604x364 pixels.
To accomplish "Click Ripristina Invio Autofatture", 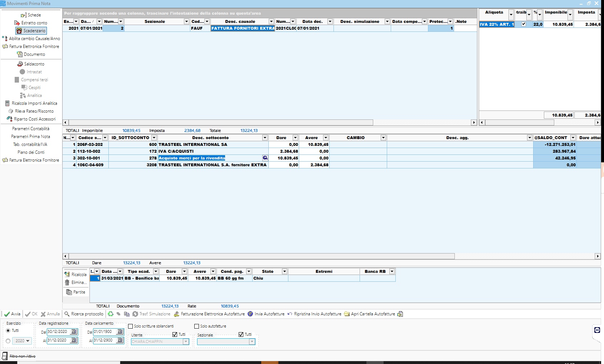I will tap(314, 314).
